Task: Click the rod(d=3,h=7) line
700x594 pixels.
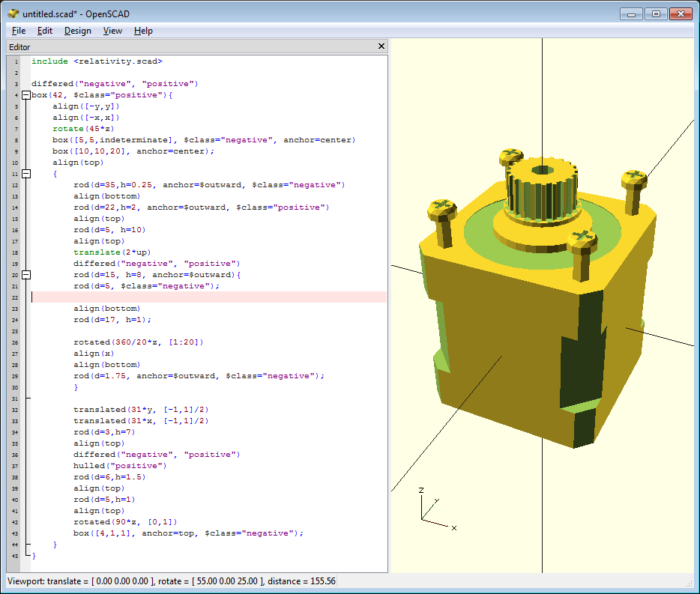Action: (x=104, y=432)
